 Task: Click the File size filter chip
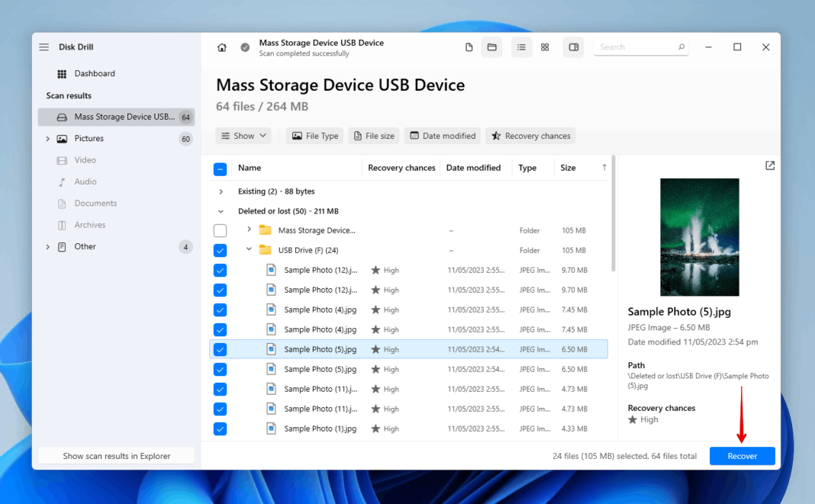pyautogui.click(x=373, y=136)
